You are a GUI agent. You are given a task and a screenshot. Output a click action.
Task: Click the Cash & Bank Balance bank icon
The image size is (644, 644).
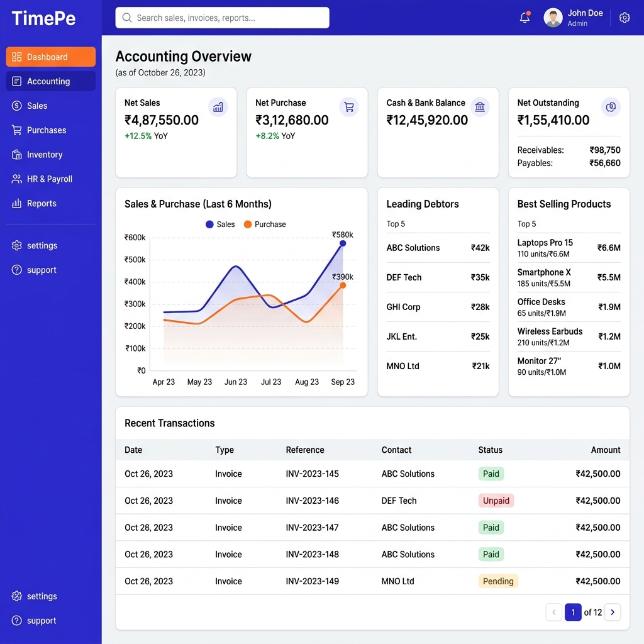tap(480, 107)
